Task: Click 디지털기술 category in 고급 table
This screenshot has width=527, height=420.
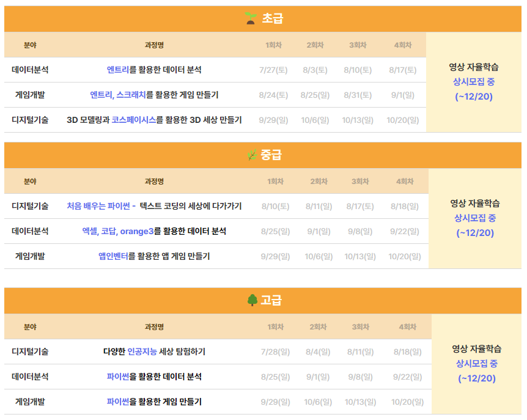Action: pos(30,352)
